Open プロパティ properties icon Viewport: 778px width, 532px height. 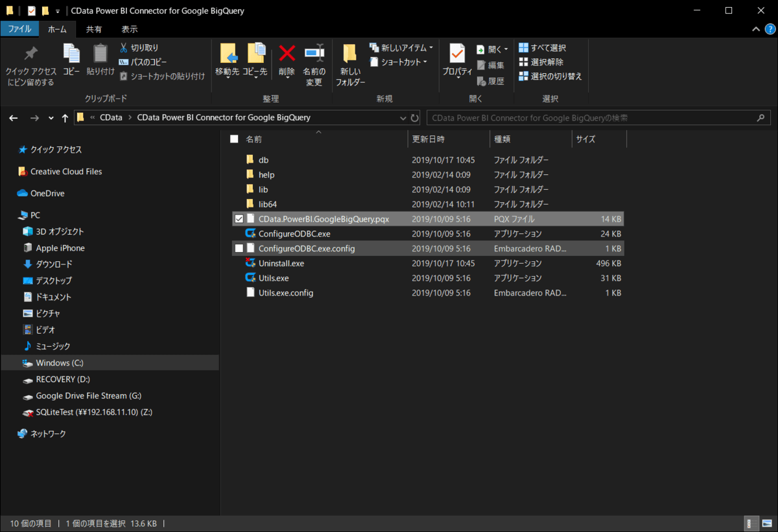(457, 53)
